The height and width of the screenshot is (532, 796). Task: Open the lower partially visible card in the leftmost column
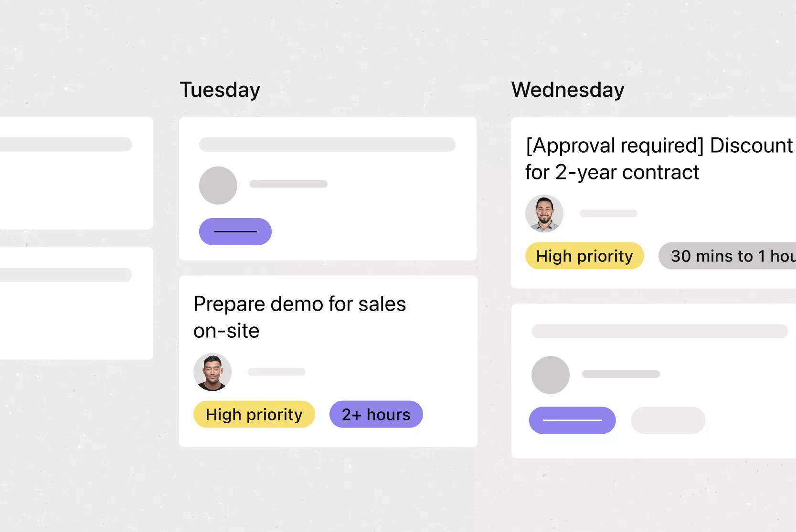pos(76,303)
